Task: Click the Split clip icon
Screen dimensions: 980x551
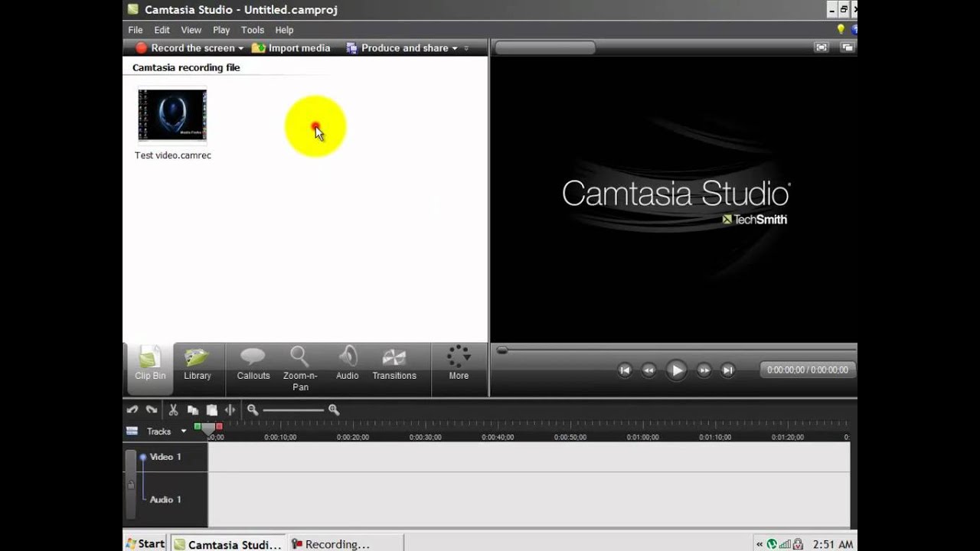Action: (x=230, y=409)
